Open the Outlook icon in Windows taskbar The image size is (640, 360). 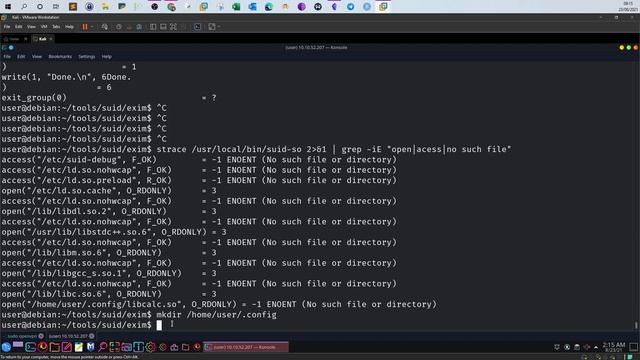252,7
